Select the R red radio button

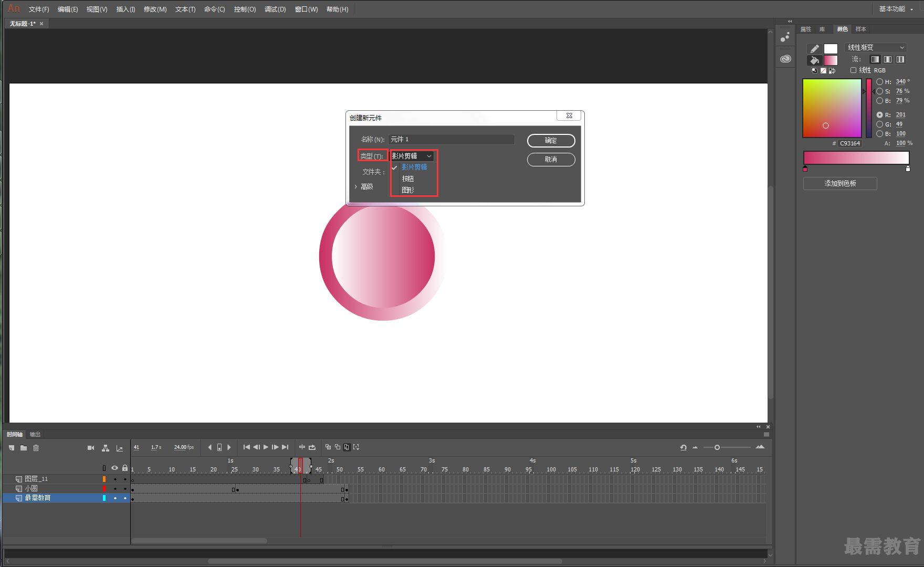click(879, 115)
